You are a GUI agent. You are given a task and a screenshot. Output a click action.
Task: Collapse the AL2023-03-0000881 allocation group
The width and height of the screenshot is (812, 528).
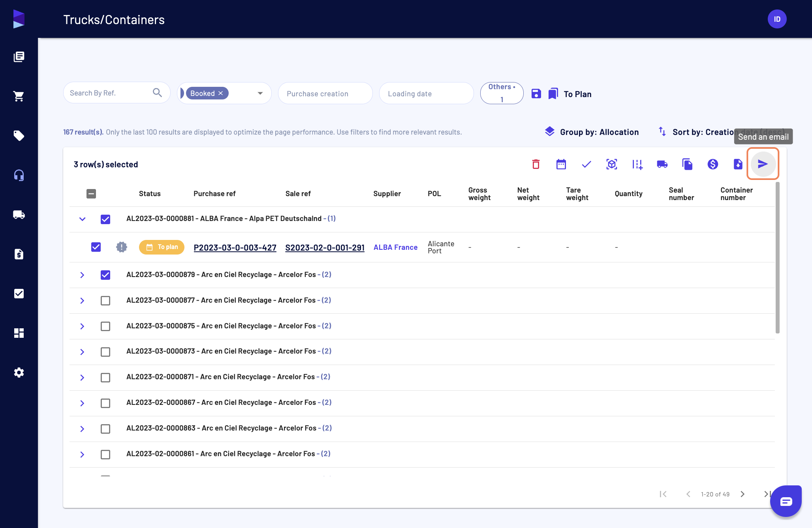tap(82, 219)
